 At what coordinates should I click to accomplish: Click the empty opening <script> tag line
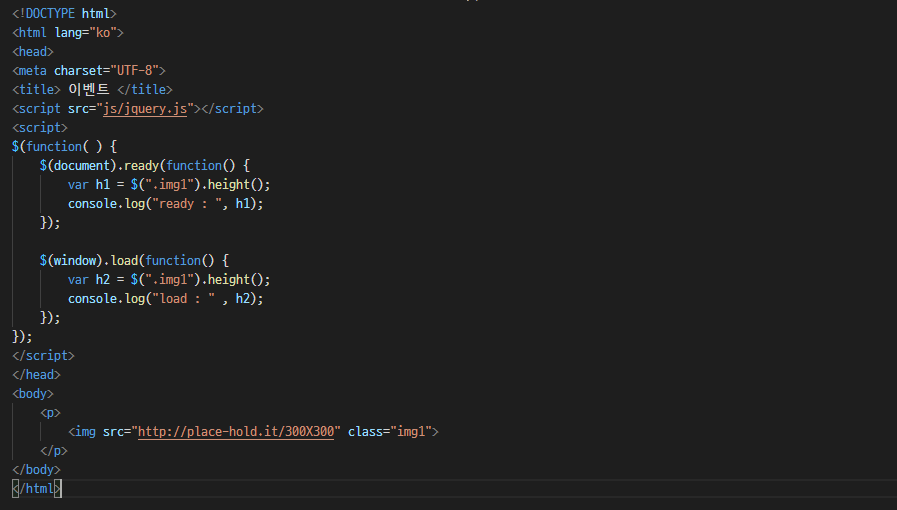(39, 128)
